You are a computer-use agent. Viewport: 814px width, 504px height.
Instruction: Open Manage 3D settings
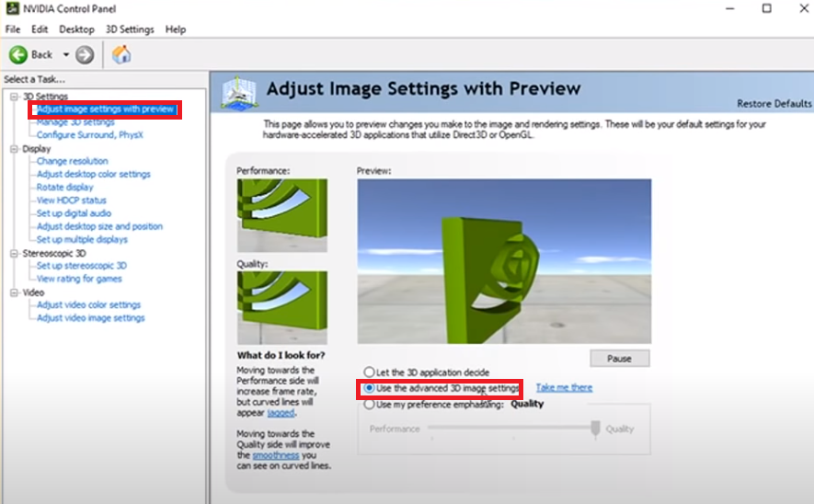pos(75,122)
